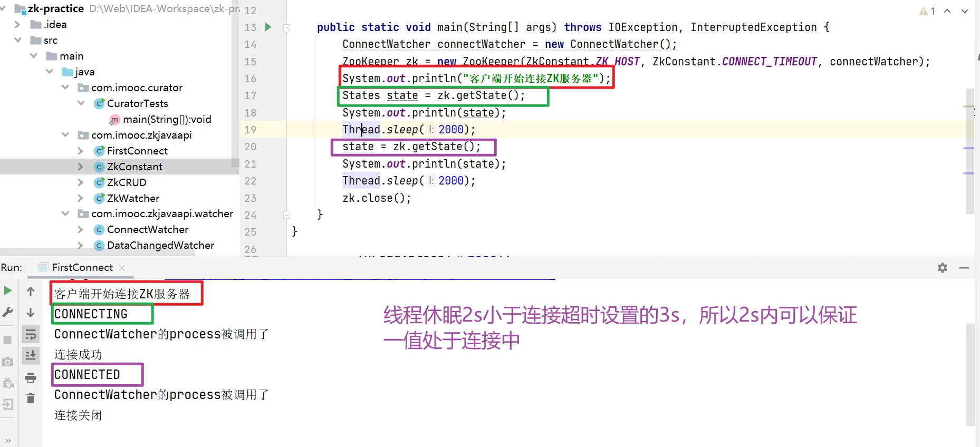This screenshot has height=447, width=980.
Task: Collapse com.imooc.curator package
Action: pos(65,88)
